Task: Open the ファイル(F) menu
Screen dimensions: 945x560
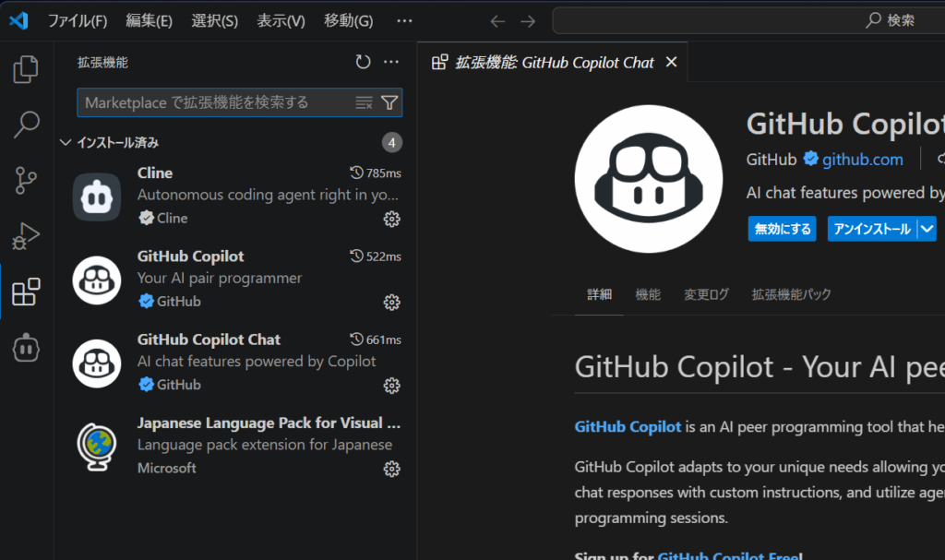Action: tap(78, 21)
